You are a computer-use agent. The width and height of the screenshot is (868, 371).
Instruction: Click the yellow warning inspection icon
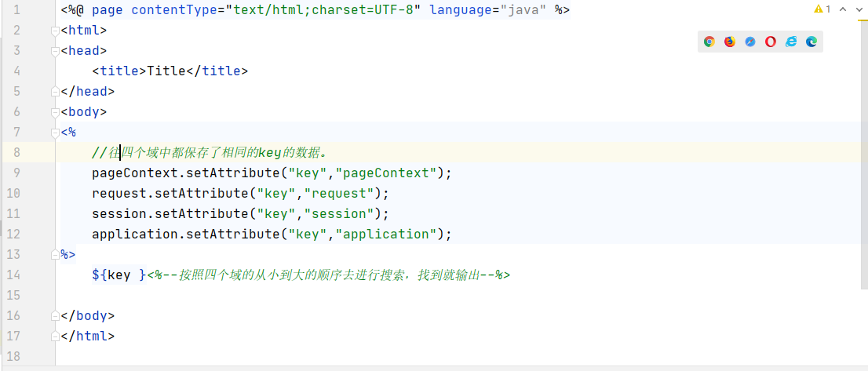pos(819,9)
